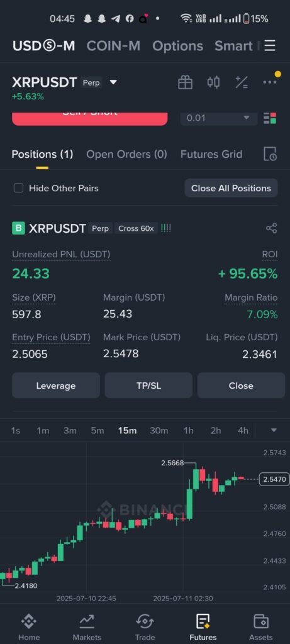Switch to the Open Orders (0) tab

click(126, 155)
